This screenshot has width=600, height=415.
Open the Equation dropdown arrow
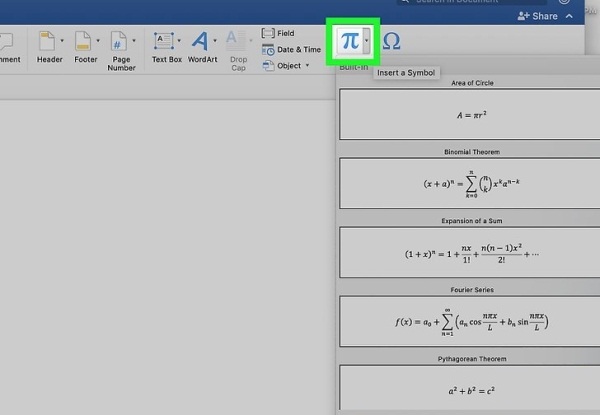tap(369, 42)
